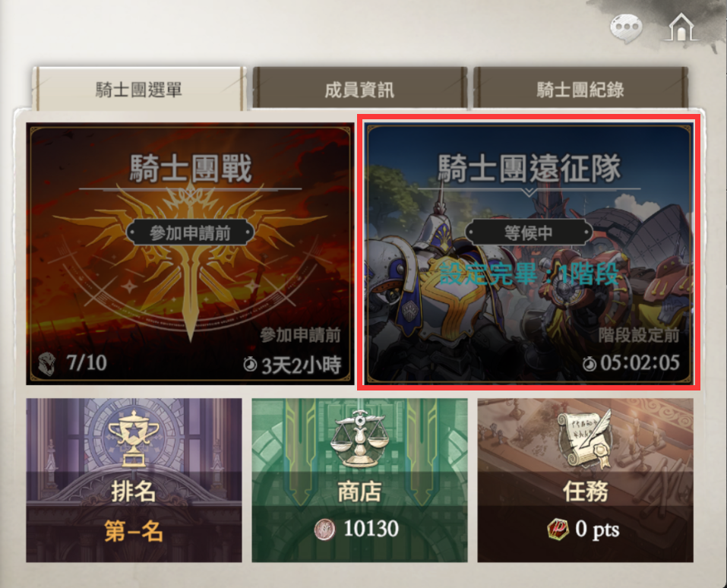Click the coin icon next to 10130
The width and height of the screenshot is (727, 588).
pos(324,529)
